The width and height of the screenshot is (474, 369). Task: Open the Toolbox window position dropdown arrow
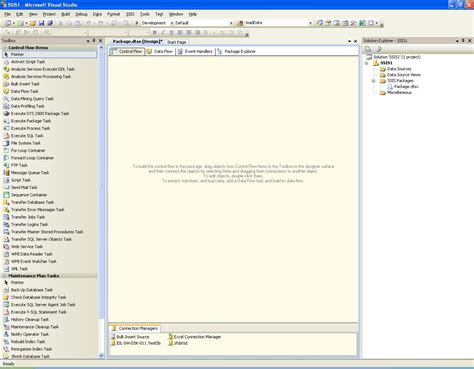[x=88, y=41]
